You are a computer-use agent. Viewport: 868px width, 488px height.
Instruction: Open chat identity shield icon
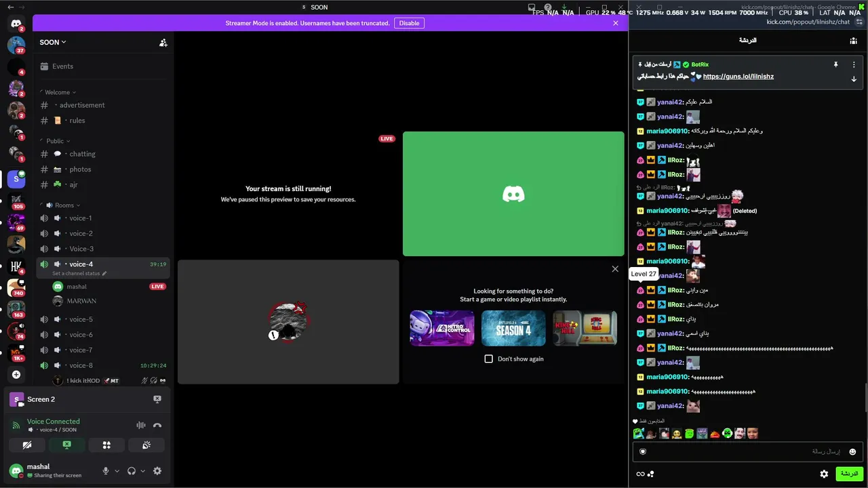point(643,452)
